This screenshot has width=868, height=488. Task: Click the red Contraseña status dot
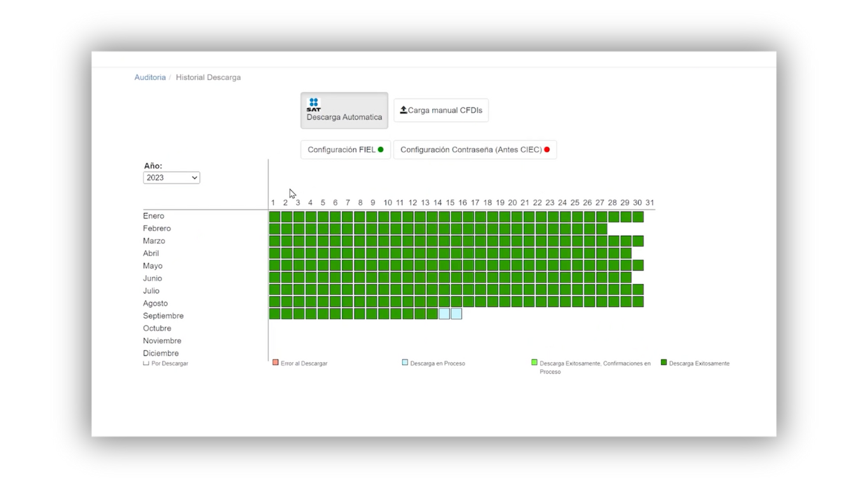[x=546, y=150]
